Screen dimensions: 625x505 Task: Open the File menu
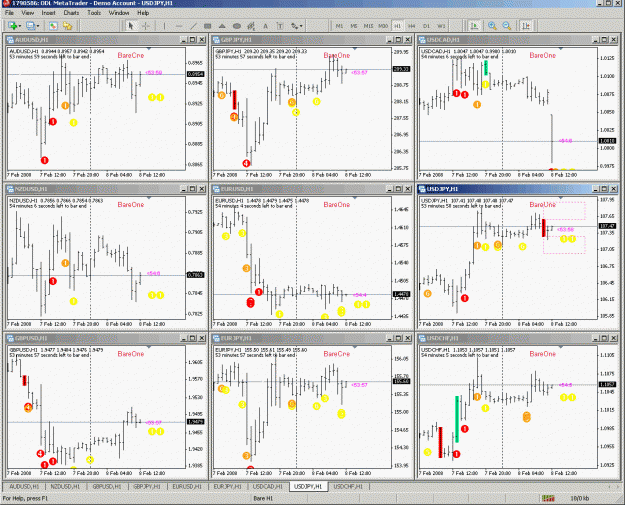(x=9, y=13)
